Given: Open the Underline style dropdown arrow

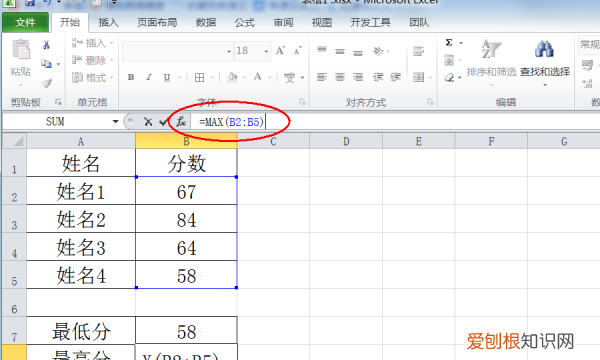Looking at the screenshot, I should [179, 78].
